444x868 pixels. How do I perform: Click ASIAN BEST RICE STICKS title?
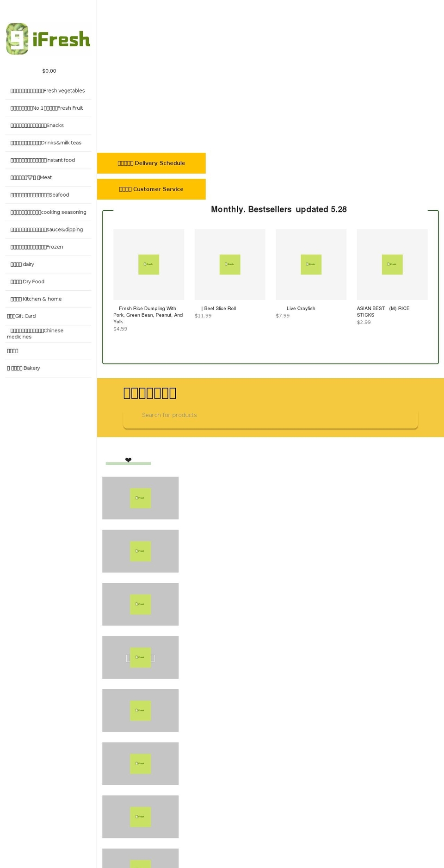pos(383,312)
